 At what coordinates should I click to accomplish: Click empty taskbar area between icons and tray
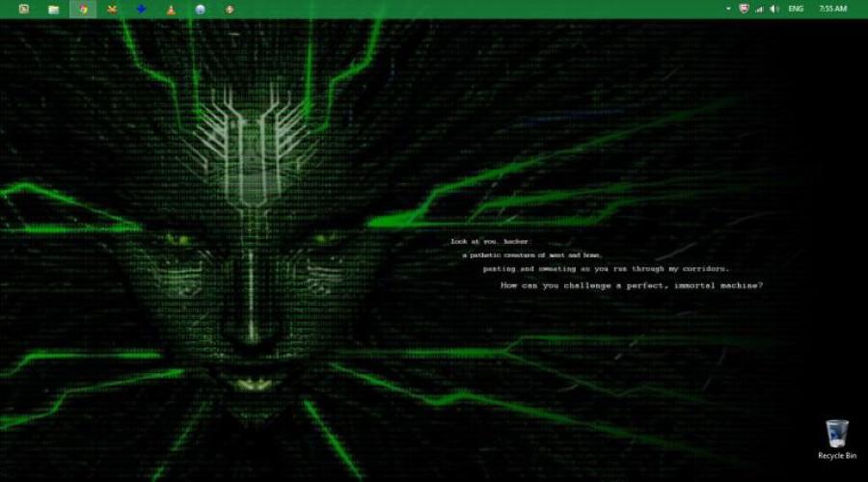click(482, 9)
